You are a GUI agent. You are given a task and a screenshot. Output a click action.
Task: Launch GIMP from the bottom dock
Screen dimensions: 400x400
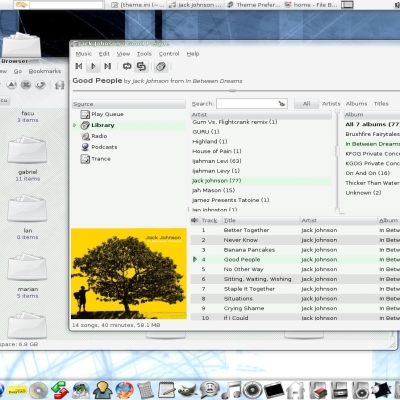pos(188,390)
